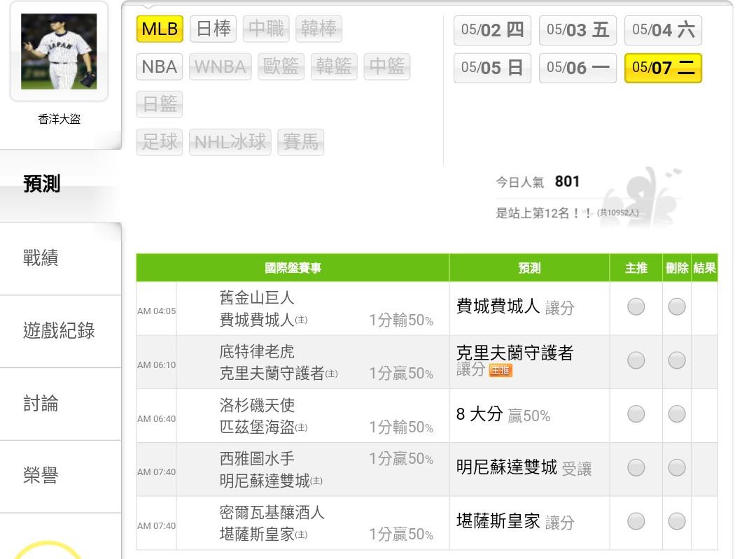
Task: Click team name 舊金山巨人
Action: (x=257, y=298)
